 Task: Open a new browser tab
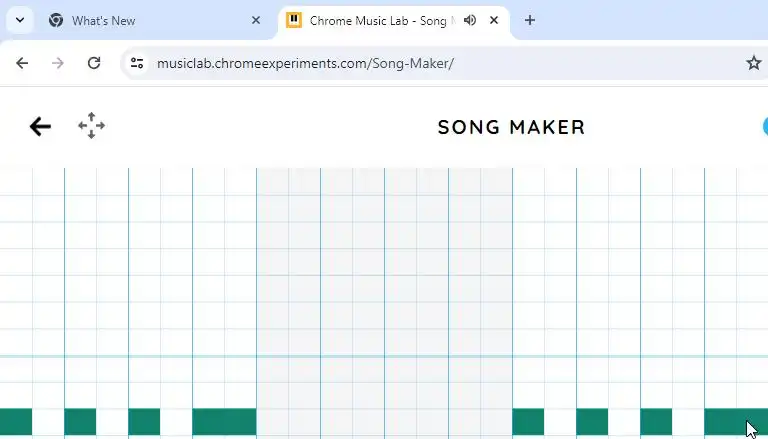pos(529,20)
